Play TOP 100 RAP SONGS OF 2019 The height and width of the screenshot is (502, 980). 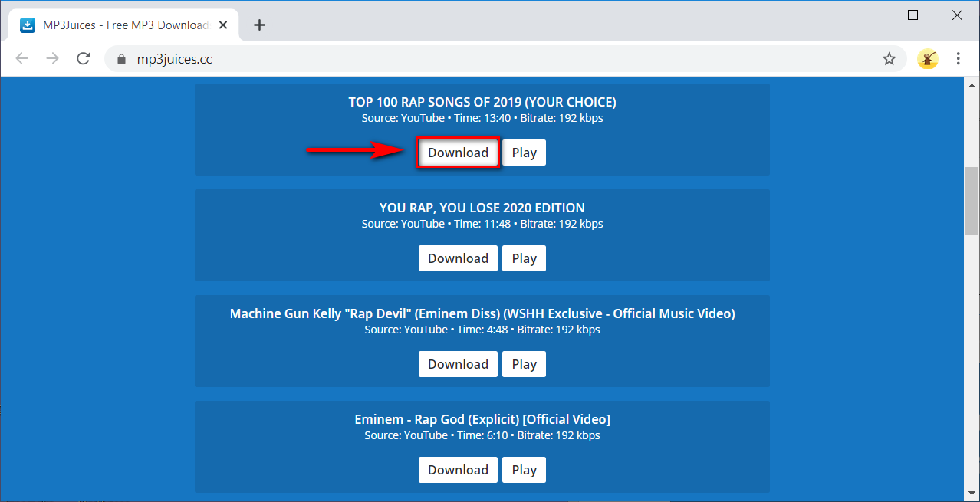[x=524, y=153]
